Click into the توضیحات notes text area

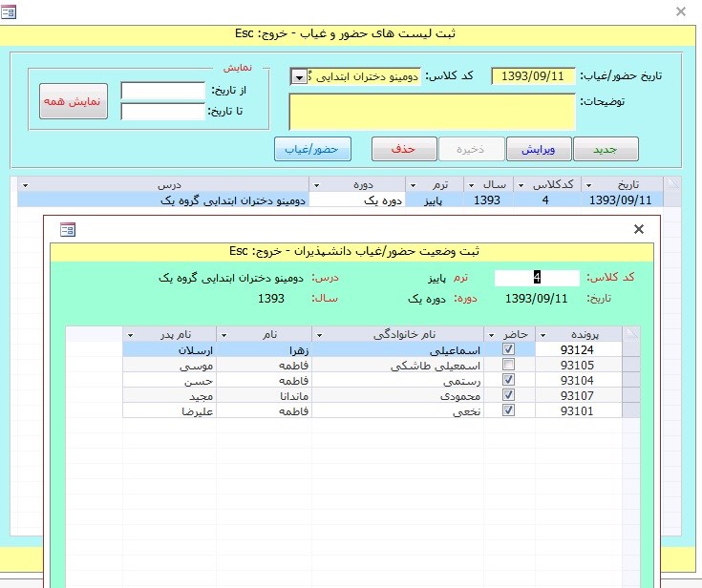[432, 112]
